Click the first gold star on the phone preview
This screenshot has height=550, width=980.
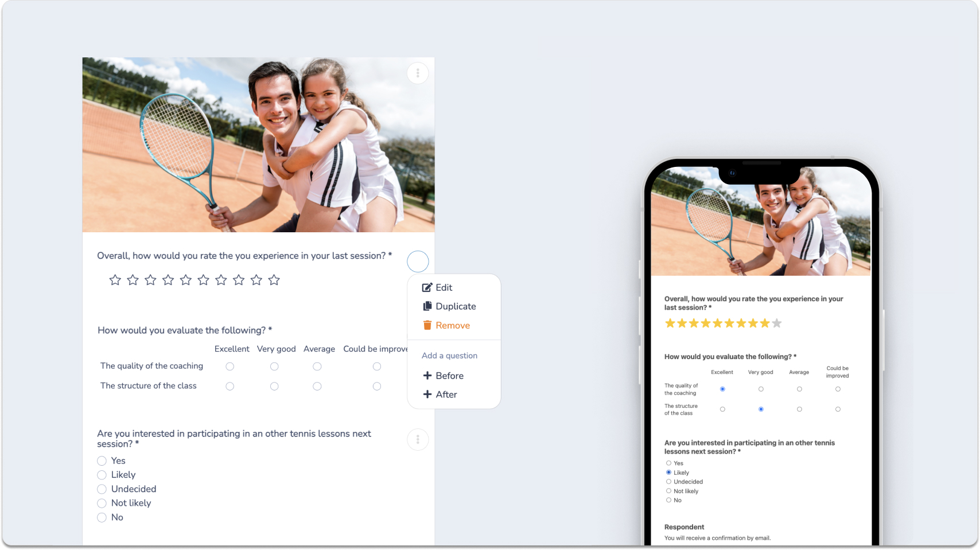coord(670,323)
